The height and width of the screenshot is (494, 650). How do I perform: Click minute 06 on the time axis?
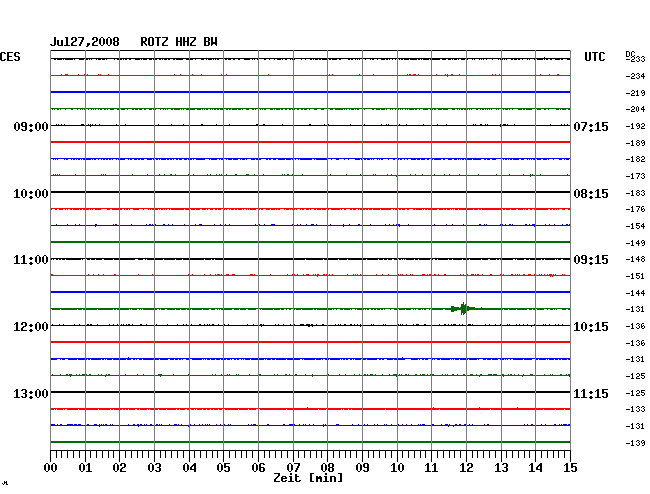(x=258, y=467)
